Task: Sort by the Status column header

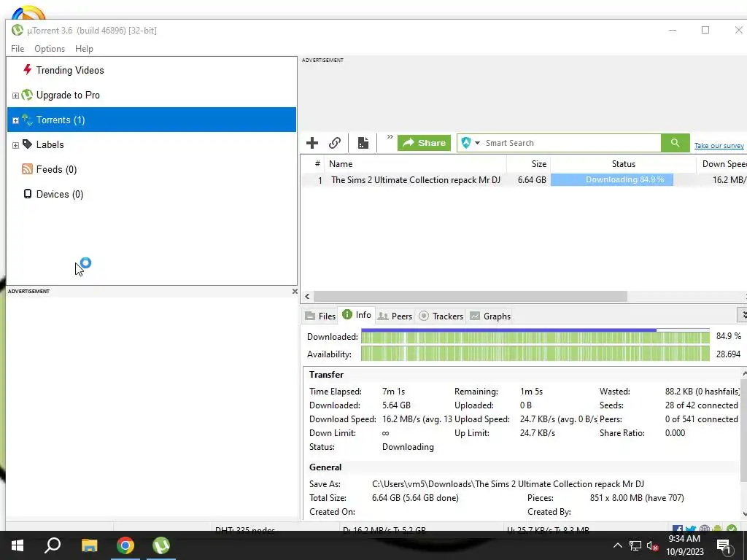Action: coord(623,164)
